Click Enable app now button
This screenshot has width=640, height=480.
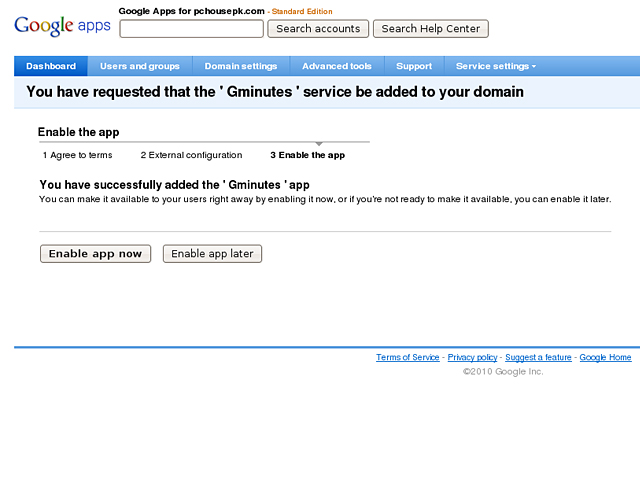[96, 254]
